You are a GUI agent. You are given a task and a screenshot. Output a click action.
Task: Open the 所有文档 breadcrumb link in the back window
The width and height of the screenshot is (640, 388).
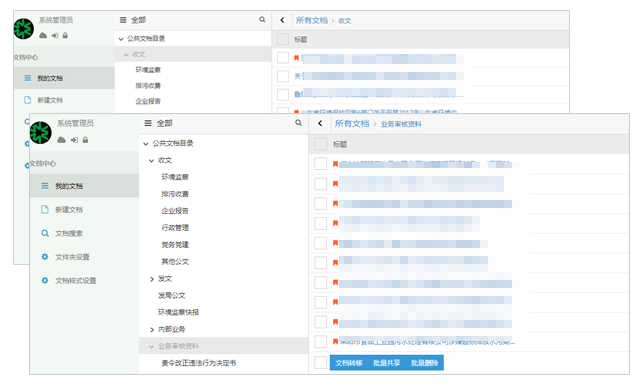(x=311, y=20)
